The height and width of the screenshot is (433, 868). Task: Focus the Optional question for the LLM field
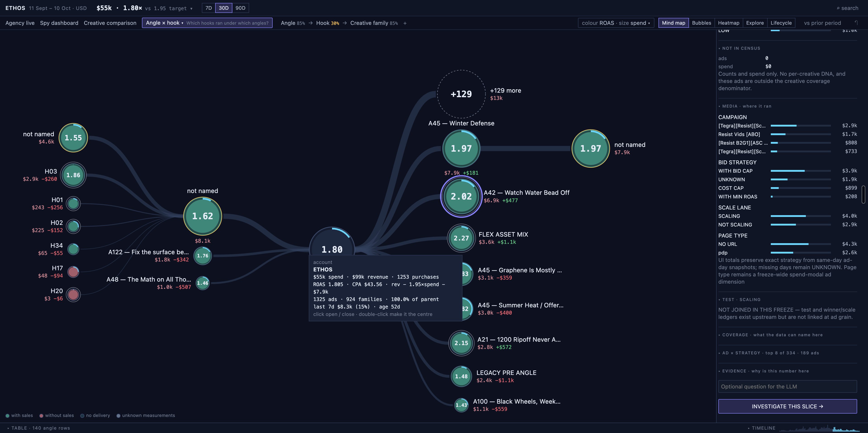pyautogui.click(x=787, y=386)
